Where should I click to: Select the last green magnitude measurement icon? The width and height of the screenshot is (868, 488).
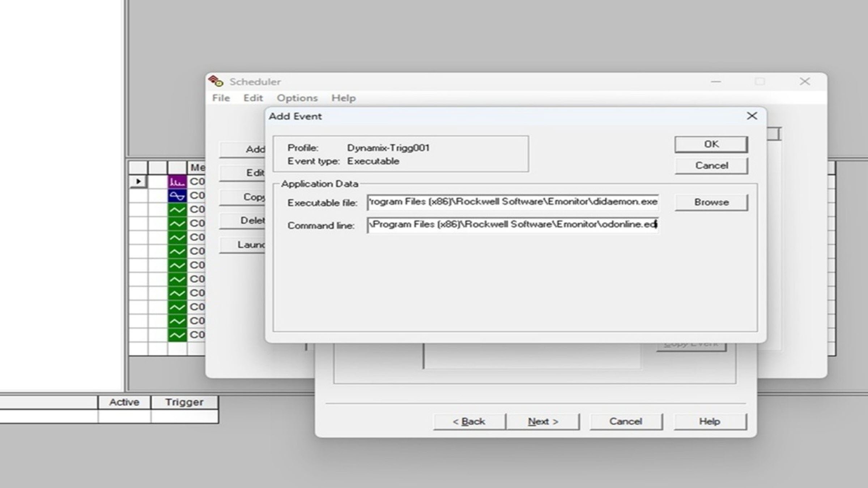177,335
